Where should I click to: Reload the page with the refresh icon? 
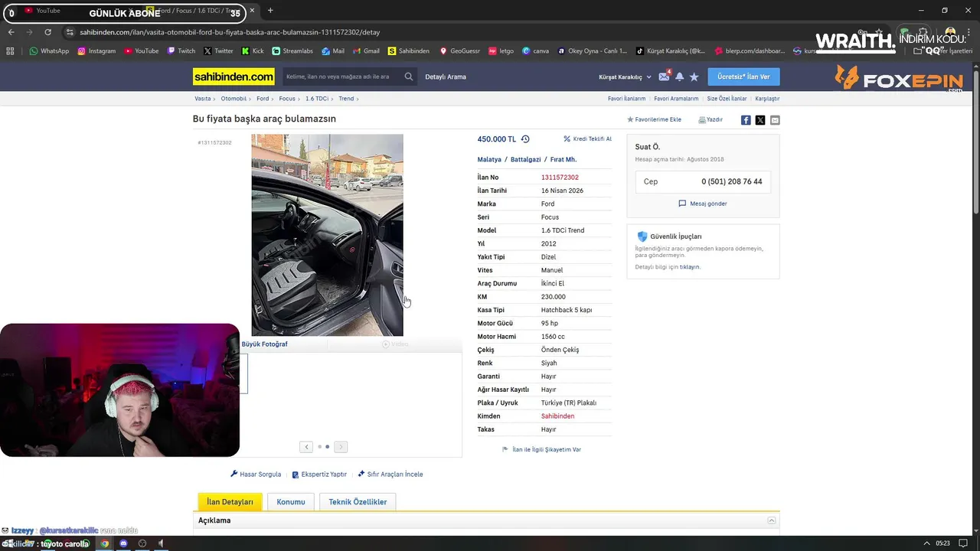[x=47, y=32]
